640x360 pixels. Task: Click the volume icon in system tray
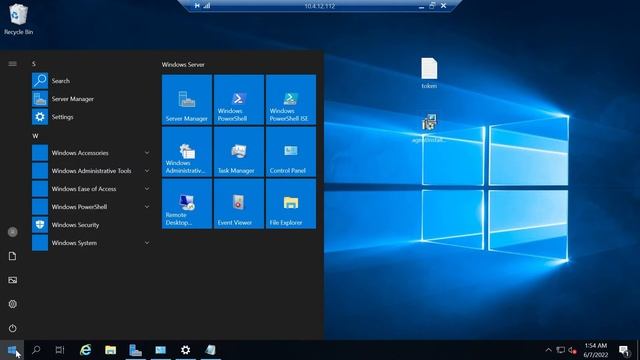(x=572, y=350)
